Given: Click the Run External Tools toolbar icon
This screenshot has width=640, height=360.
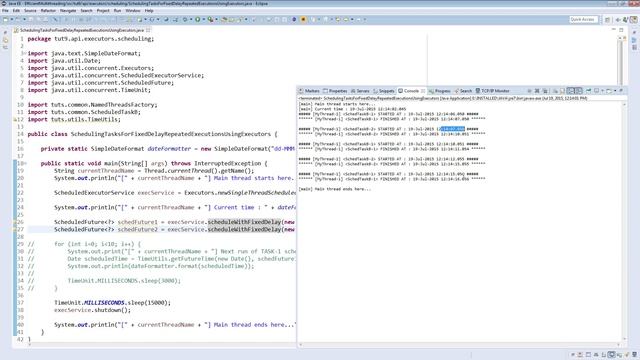Looking at the screenshot, I should pyautogui.click(x=210, y=19).
